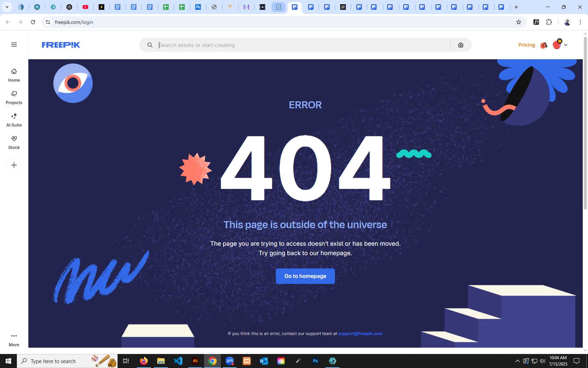Open XAMPP from the taskbar
The height and width of the screenshot is (368, 588).
pyautogui.click(x=247, y=361)
